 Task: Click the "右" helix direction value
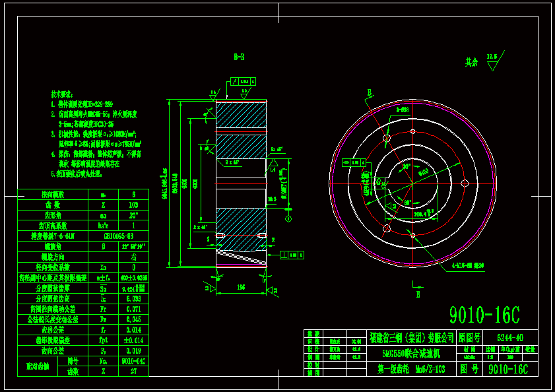tap(133, 257)
